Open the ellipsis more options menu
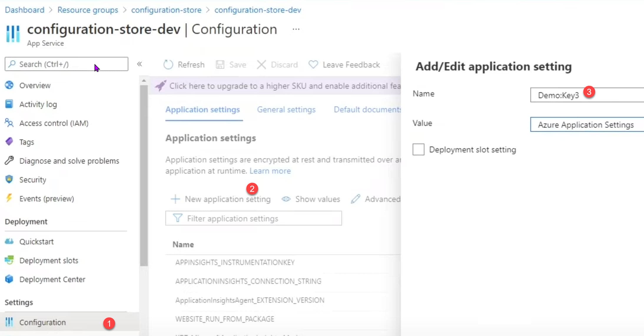Viewport: 644px width, 336px height. coord(296,29)
